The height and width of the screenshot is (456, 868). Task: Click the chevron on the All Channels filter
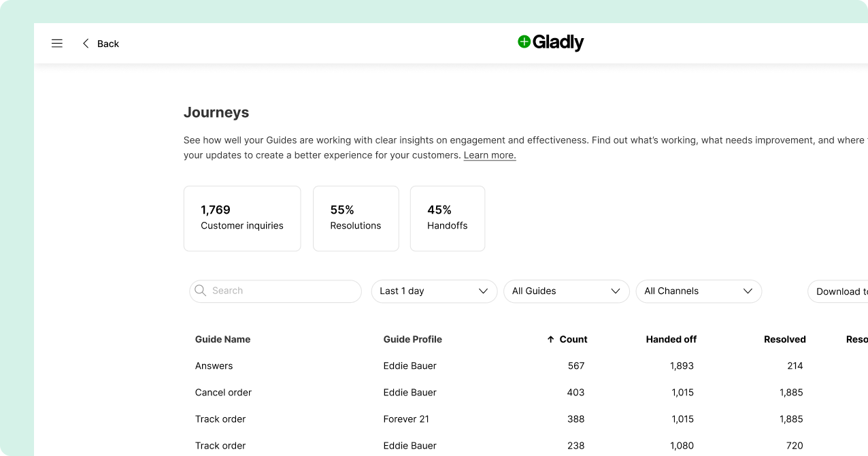point(748,291)
